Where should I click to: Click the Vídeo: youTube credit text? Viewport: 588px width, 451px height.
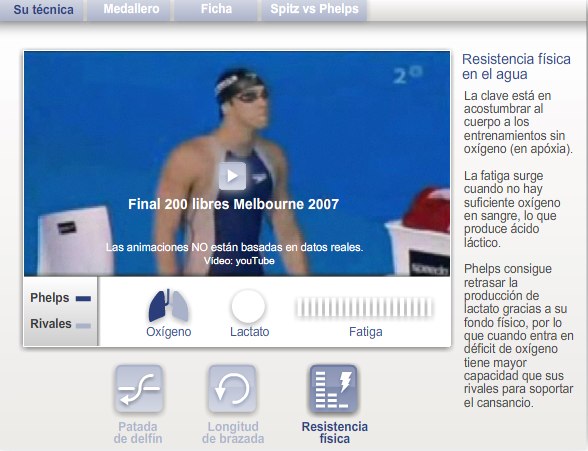click(239, 261)
